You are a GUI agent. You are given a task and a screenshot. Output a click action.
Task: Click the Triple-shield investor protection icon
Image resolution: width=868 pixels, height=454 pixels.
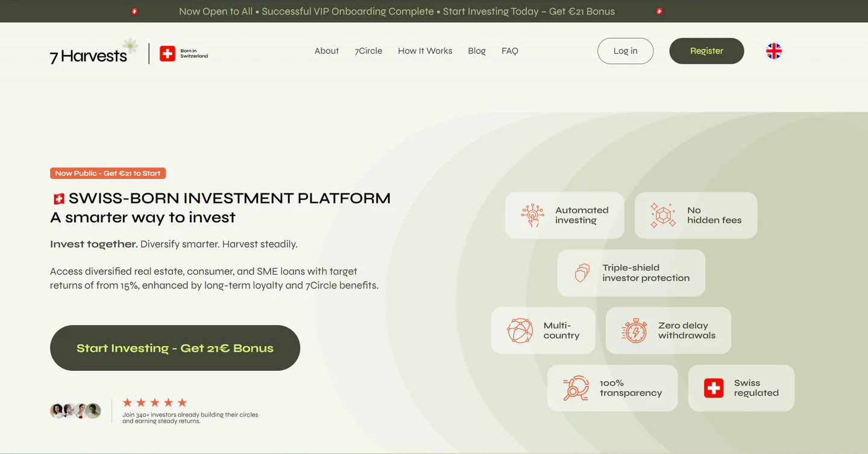pos(582,273)
